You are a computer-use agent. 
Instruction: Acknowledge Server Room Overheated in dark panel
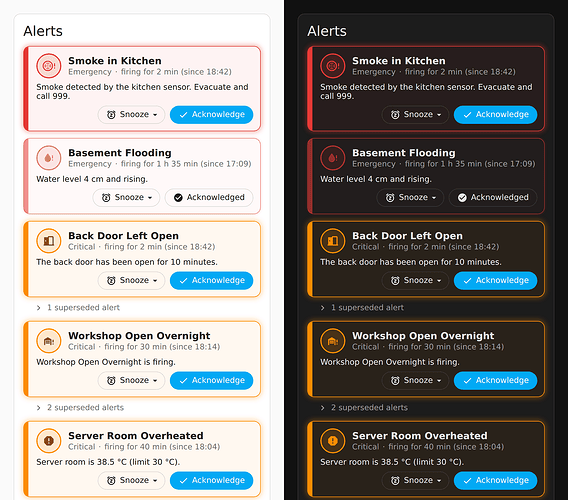coord(496,480)
